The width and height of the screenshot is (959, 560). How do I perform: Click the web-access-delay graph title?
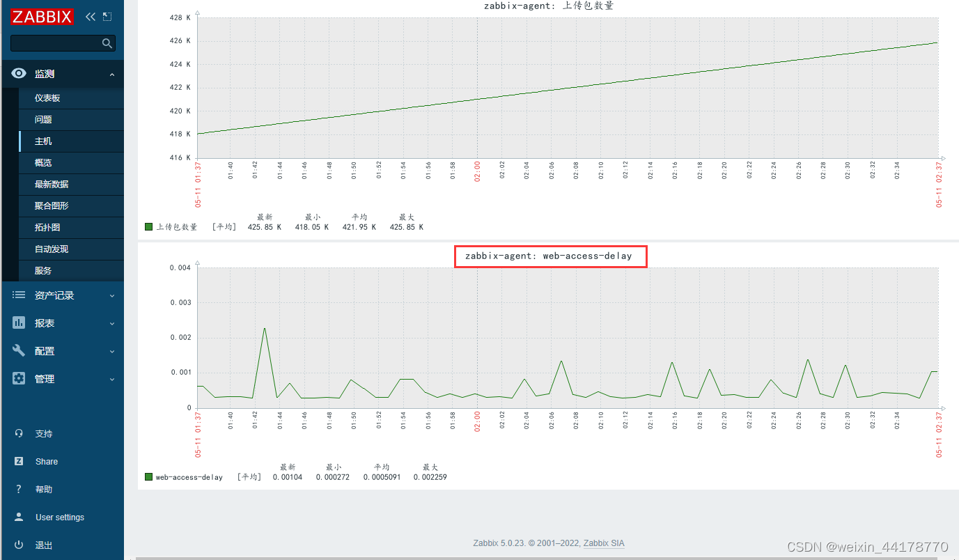(549, 256)
